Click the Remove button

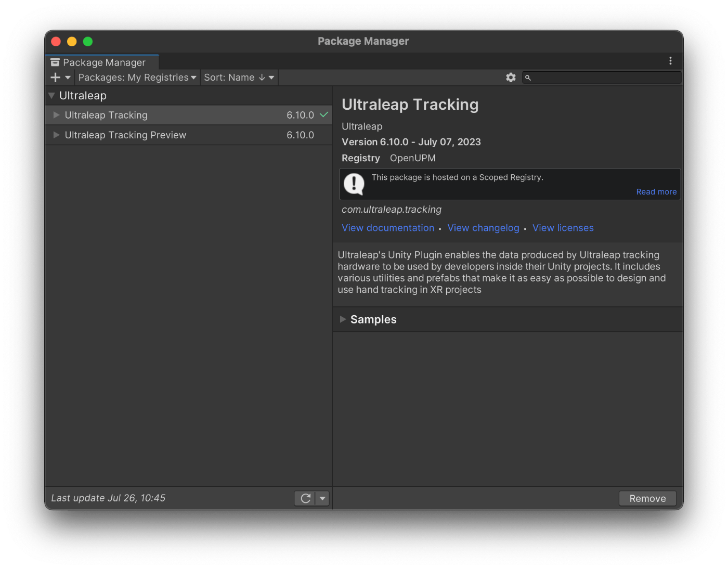pyautogui.click(x=647, y=498)
